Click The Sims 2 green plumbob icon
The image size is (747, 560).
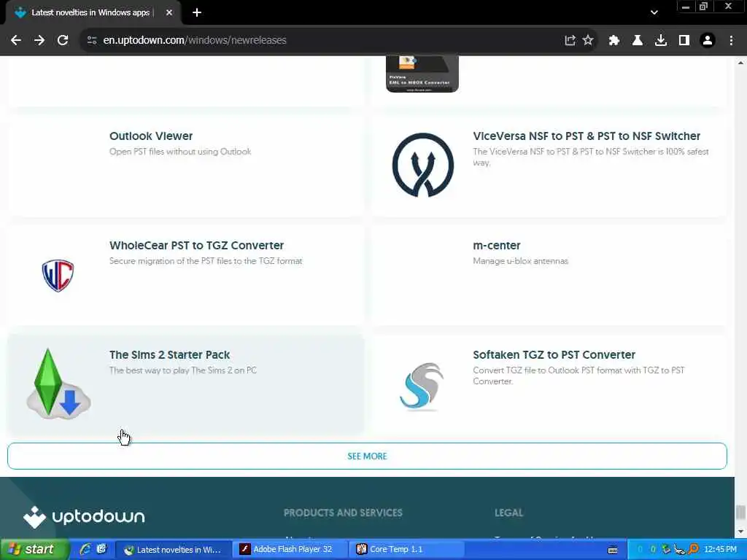(x=58, y=384)
